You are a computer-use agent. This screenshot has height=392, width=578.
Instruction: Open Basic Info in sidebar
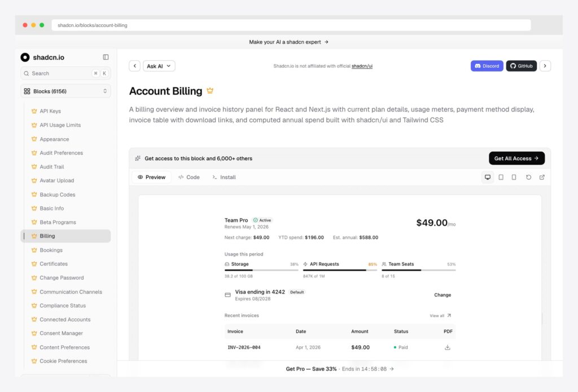pyautogui.click(x=51, y=209)
